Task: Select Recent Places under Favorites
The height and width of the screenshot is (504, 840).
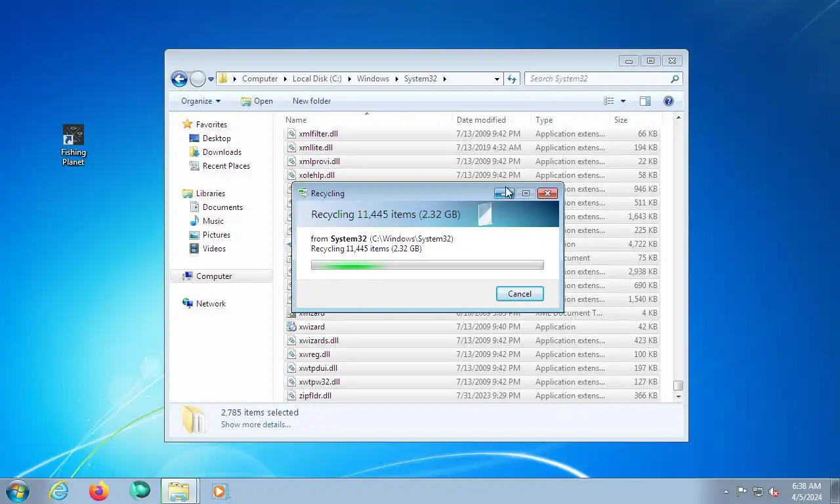Action: pos(226,166)
